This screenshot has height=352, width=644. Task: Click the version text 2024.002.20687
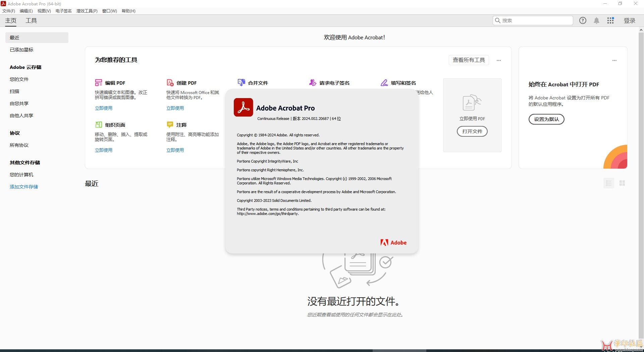(x=315, y=119)
